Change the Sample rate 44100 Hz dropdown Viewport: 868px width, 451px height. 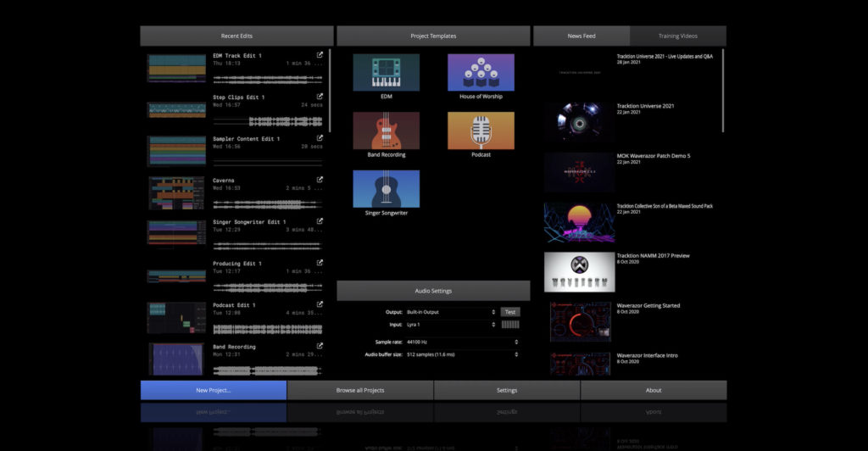[x=462, y=342]
